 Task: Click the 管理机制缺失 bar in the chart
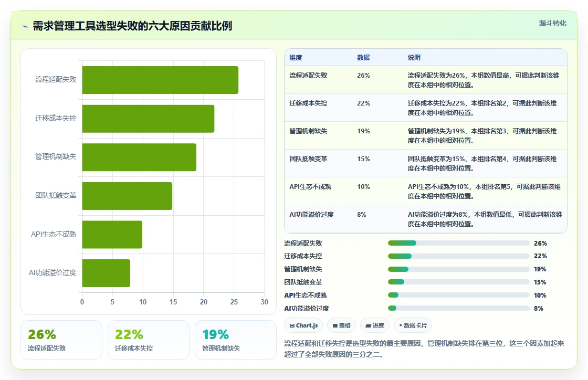point(139,157)
